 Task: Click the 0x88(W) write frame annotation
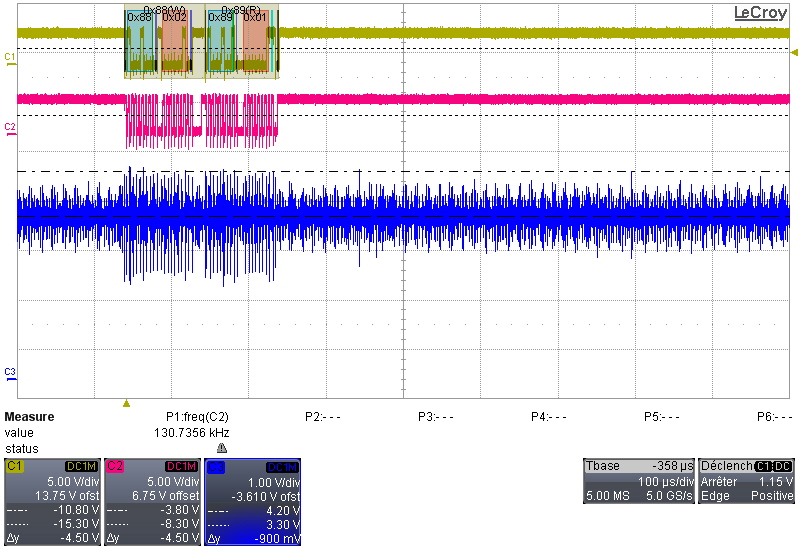(164, 9)
